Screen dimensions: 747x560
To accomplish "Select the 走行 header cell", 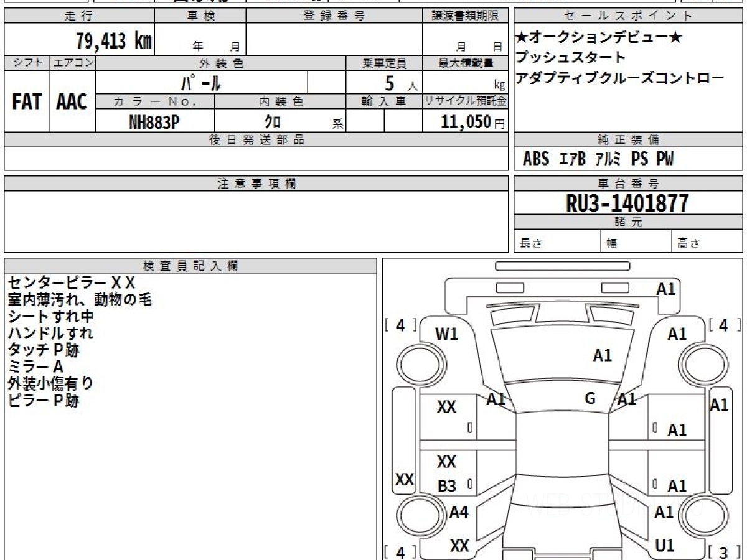I will [78, 16].
